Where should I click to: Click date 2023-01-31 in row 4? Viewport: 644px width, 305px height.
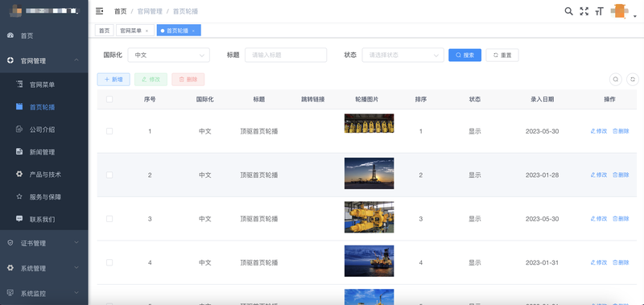[542, 262]
